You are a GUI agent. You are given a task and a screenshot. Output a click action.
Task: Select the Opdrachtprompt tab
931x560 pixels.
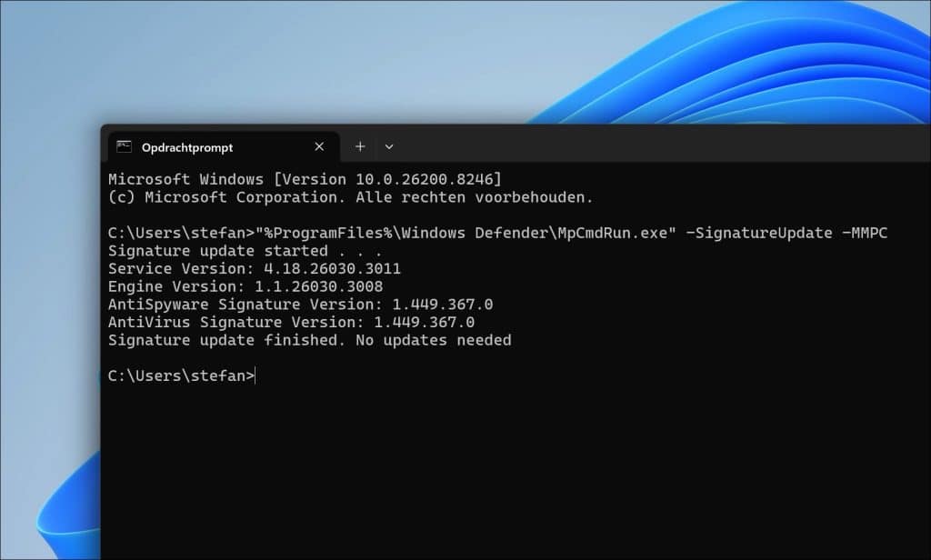click(224, 147)
